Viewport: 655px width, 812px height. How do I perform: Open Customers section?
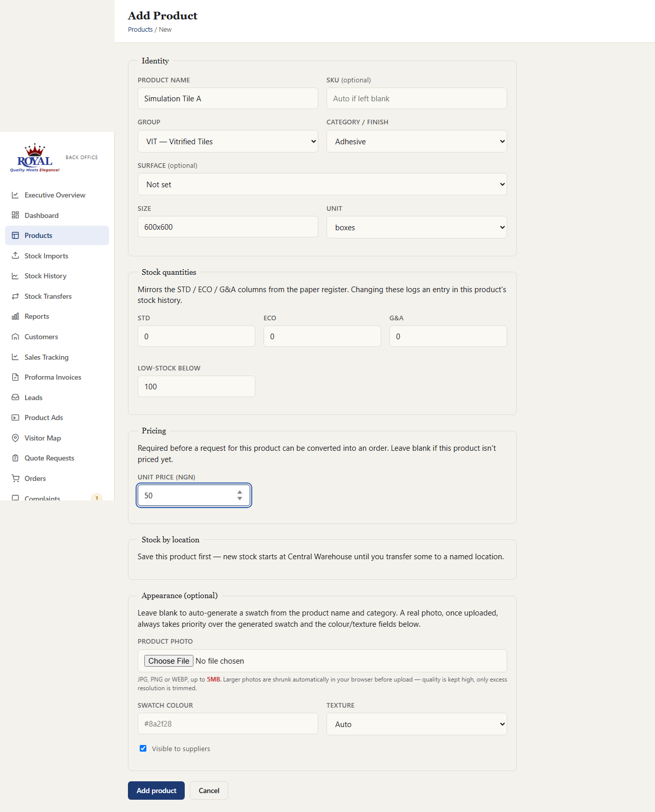point(57,337)
